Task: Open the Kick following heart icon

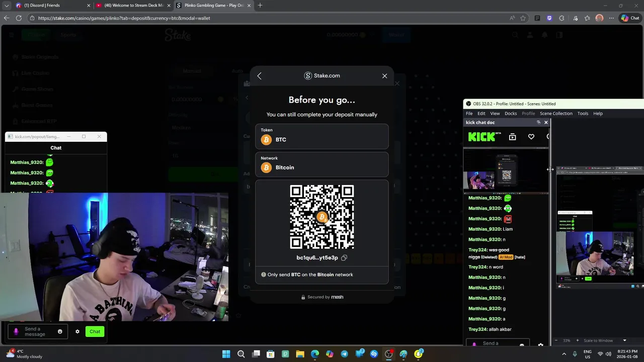Action: click(x=531, y=137)
